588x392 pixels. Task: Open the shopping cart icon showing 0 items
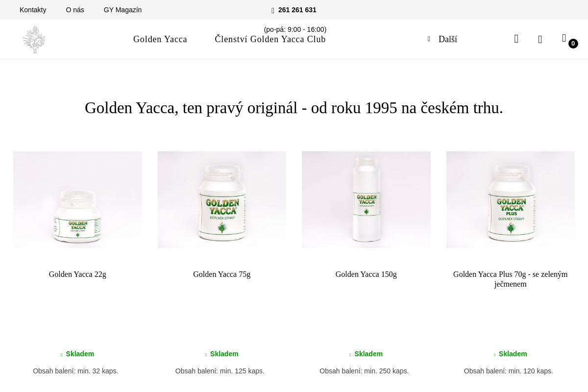click(564, 38)
